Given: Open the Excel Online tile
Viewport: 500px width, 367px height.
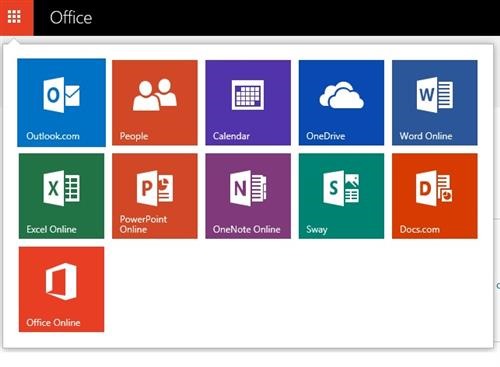Looking at the screenshot, I should pos(62,196).
